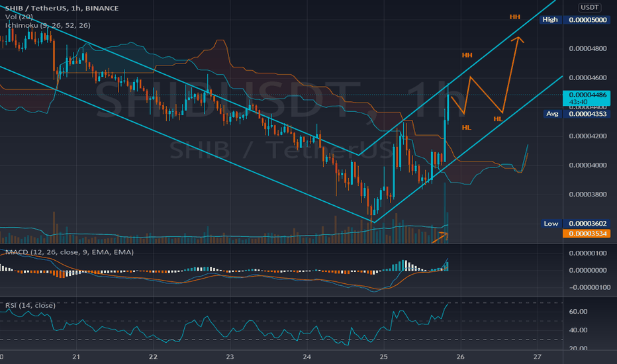Image resolution: width=617 pixels, height=364 pixels.
Task: Click the High 0.00005000 price label
Action: click(575, 20)
